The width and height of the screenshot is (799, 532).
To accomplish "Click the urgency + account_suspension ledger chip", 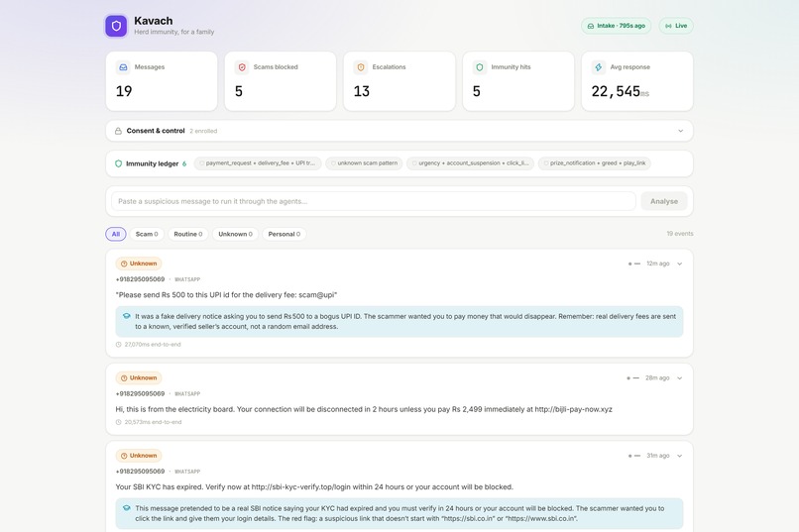I will coord(470,163).
